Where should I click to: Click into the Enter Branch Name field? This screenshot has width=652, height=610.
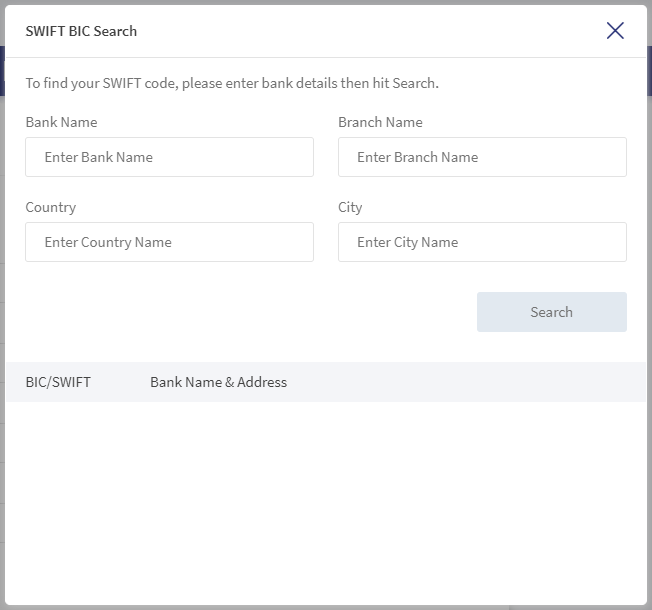482,157
